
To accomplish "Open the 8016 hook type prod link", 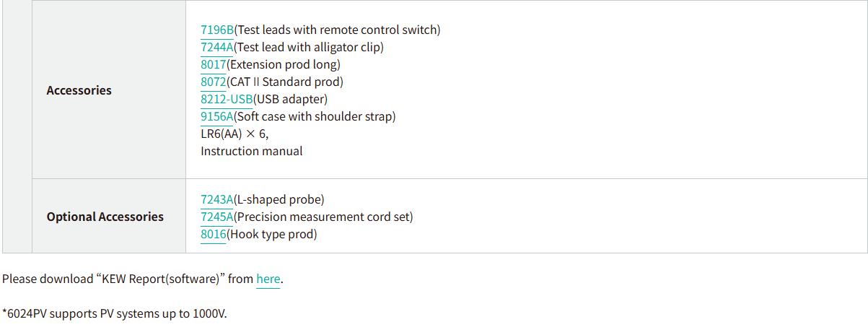I will (x=213, y=234).
